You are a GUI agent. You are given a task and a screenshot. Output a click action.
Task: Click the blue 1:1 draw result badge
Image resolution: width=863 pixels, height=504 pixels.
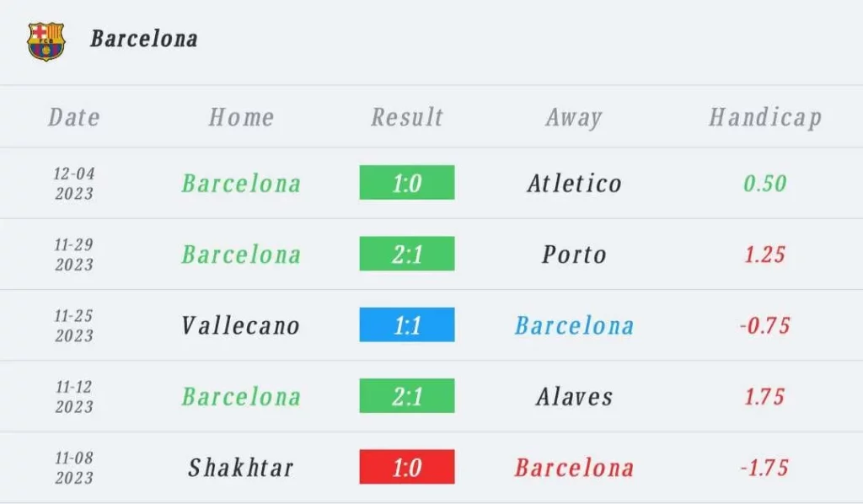click(407, 324)
